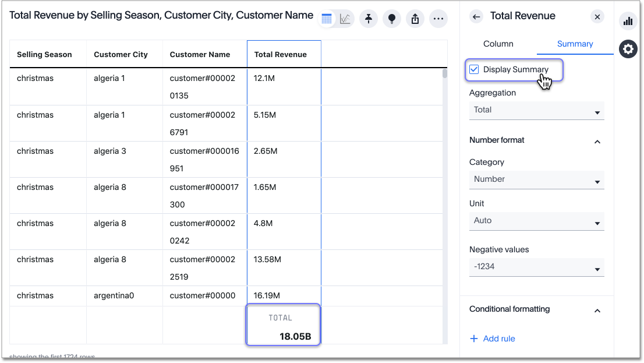The width and height of the screenshot is (644, 363).
Task: Open the Category dropdown set to Number
Action: pos(536,179)
